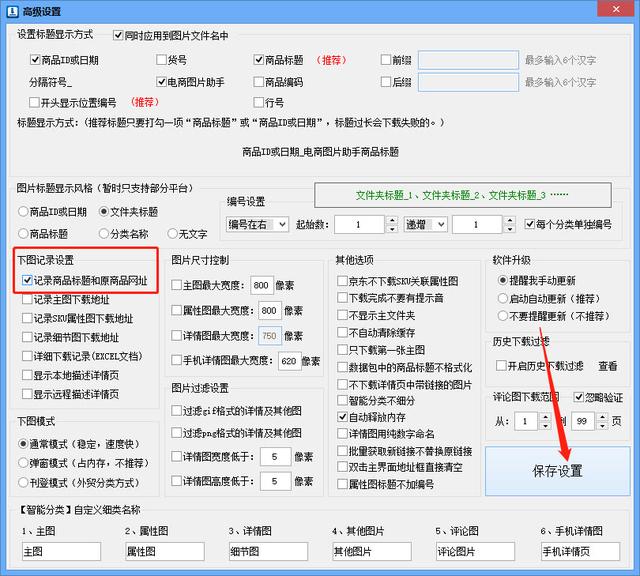Enable 记录主图下载地址 checkbox
This screenshot has height=576, width=640.
27,300
